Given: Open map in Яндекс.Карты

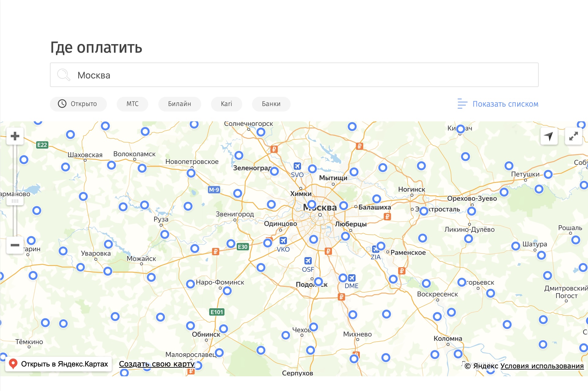Looking at the screenshot, I should [58, 364].
